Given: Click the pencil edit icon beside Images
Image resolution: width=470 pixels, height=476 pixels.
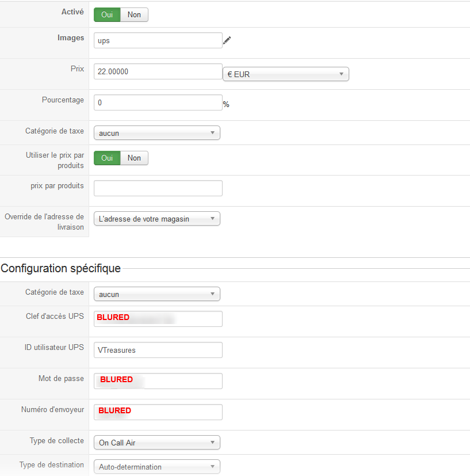Looking at the screenshot, I should (x=227, y=40).
